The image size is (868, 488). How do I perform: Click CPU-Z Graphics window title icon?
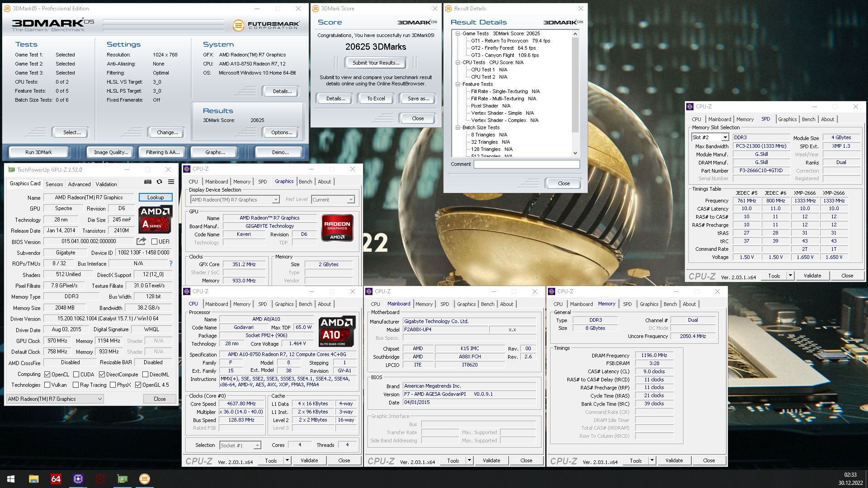click(187, 169)
